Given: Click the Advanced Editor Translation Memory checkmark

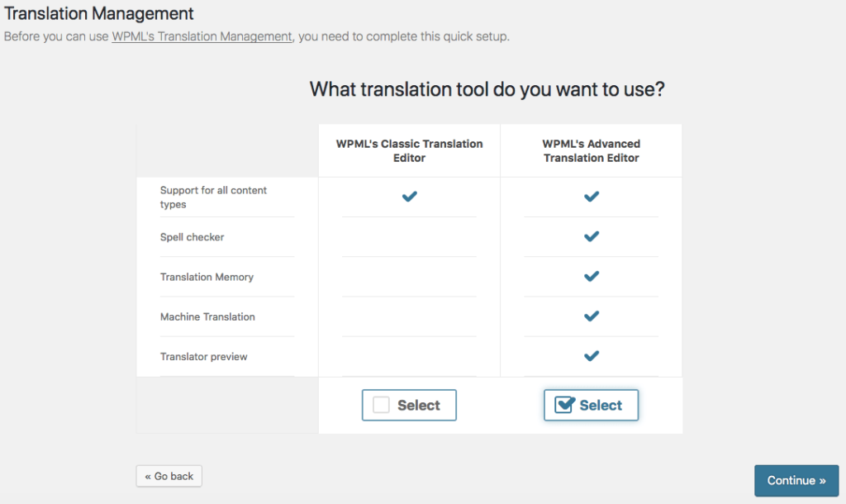Looking at the screenshot, I should (591, 277).
